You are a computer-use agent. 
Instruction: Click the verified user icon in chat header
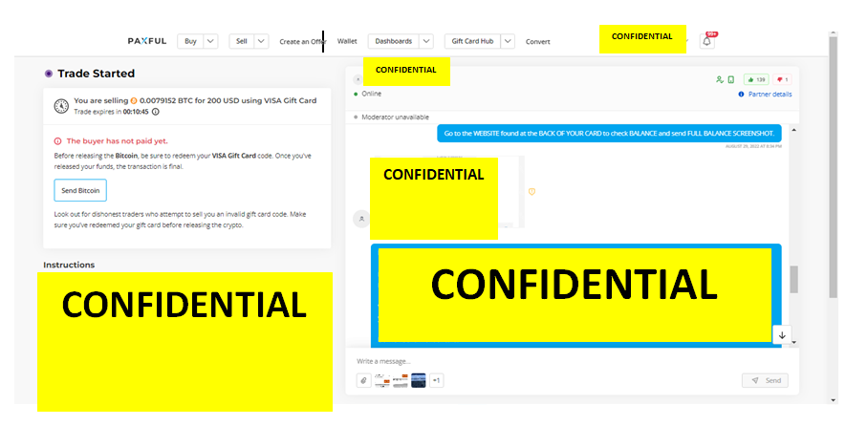719,79
